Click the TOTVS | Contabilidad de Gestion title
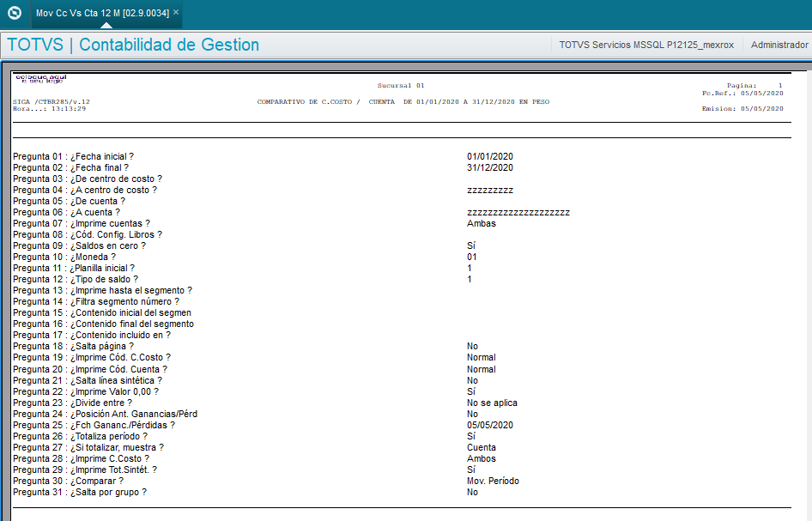 133,45
